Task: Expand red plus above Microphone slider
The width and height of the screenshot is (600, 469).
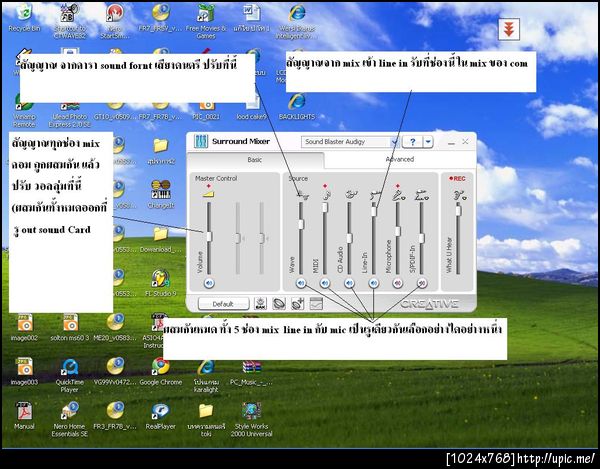Action: pyautogui.click(x=398, y=186)
